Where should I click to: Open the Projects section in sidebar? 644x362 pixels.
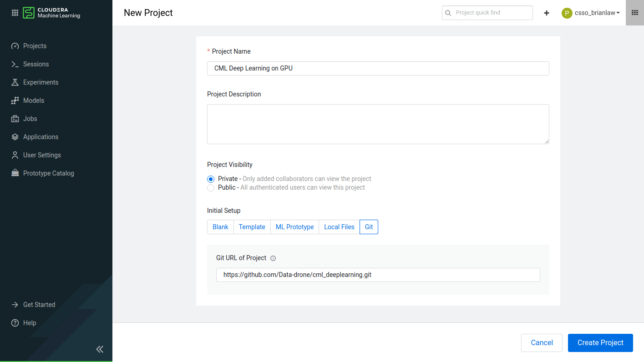pyautogui.click(x=35, y=45)
